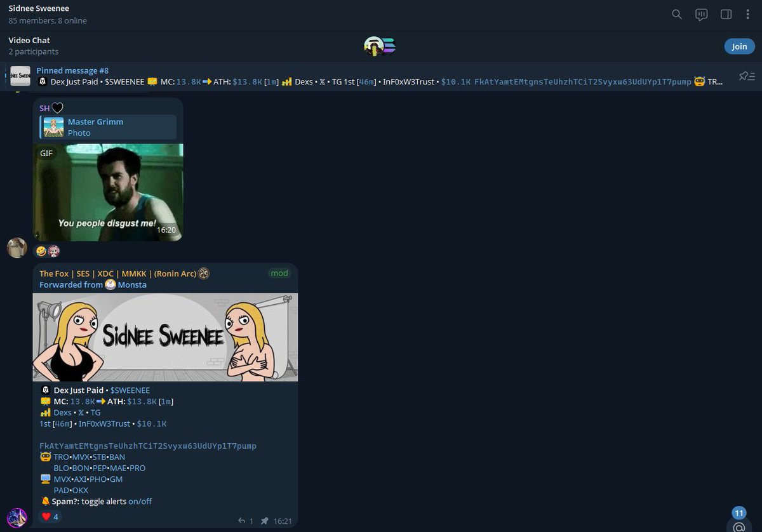Play the 'You people disgust me!' GIF
762x532 pixels.
(x=108, y=192)
